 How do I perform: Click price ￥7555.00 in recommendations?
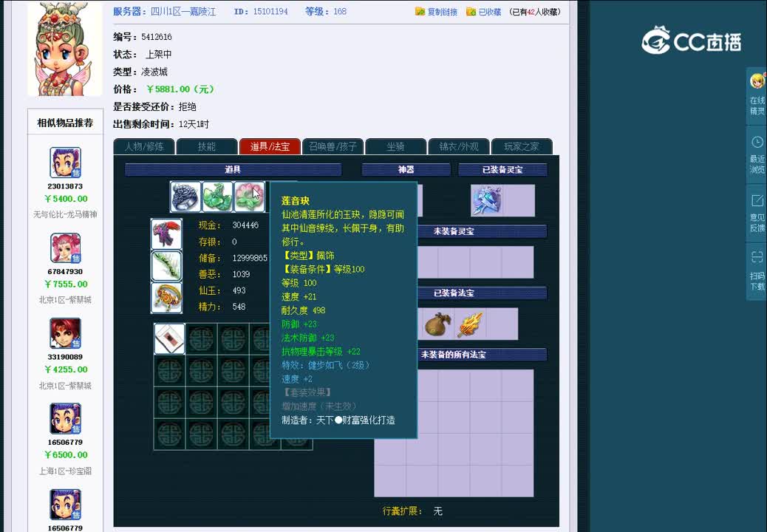pos(66,284)
